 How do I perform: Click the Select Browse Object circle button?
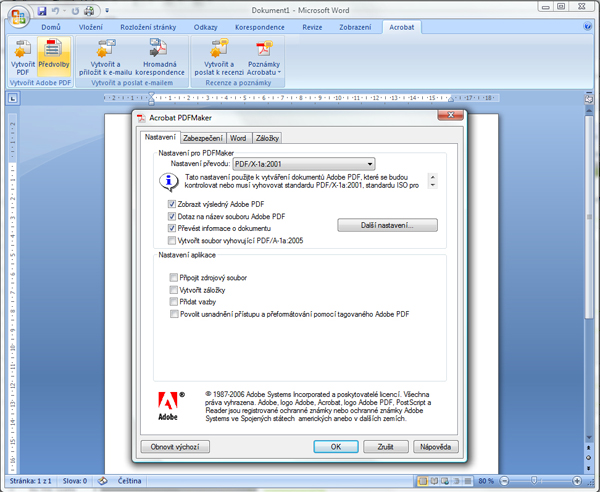(x=589, y=458)
